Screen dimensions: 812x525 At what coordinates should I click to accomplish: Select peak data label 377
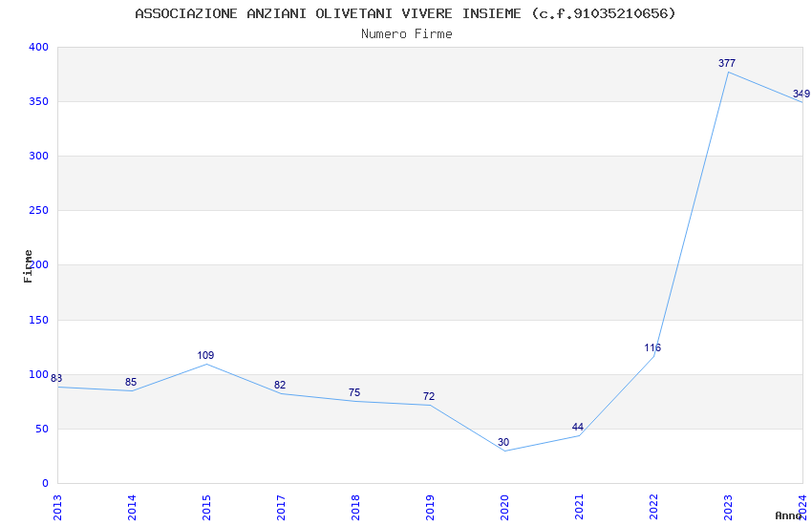tap(727, 63)
